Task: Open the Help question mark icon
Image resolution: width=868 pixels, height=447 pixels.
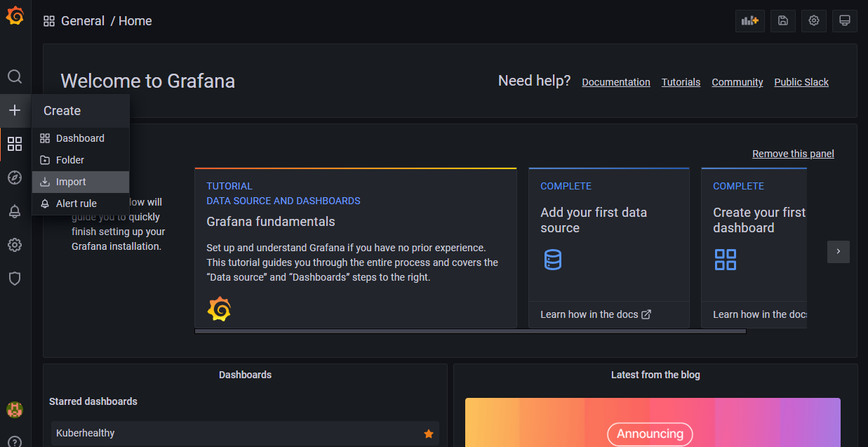Action: 15,442
